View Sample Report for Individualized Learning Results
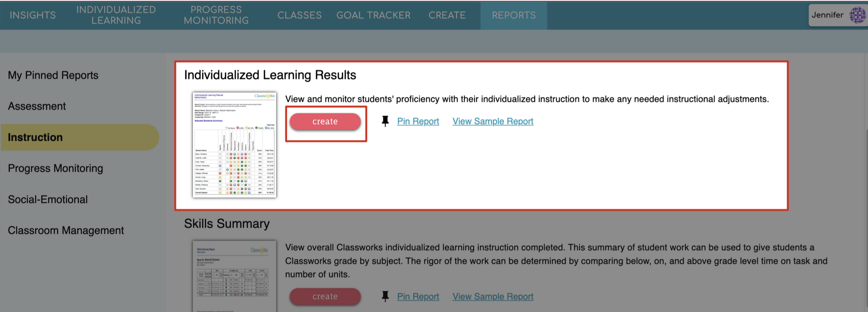 pyautogui.click(x=493, y=121)
